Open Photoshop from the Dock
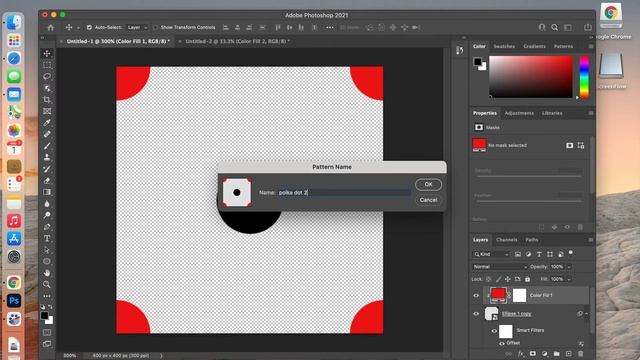 coord(14,301)
